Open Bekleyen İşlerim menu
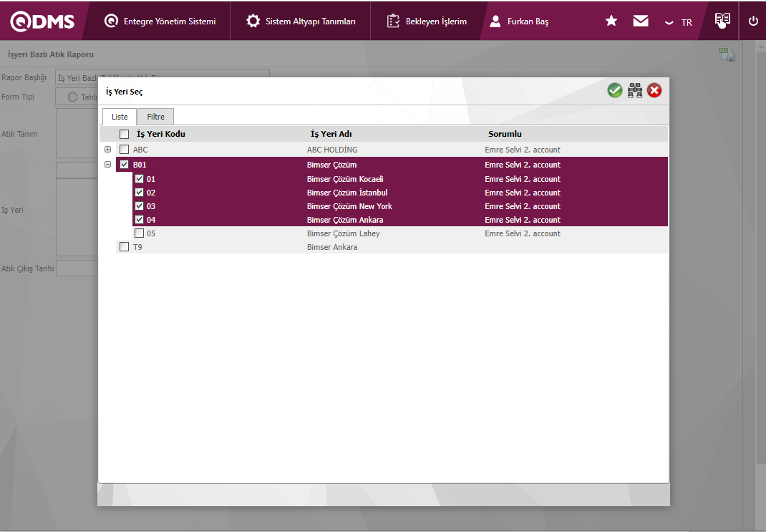 click(427, 21)
